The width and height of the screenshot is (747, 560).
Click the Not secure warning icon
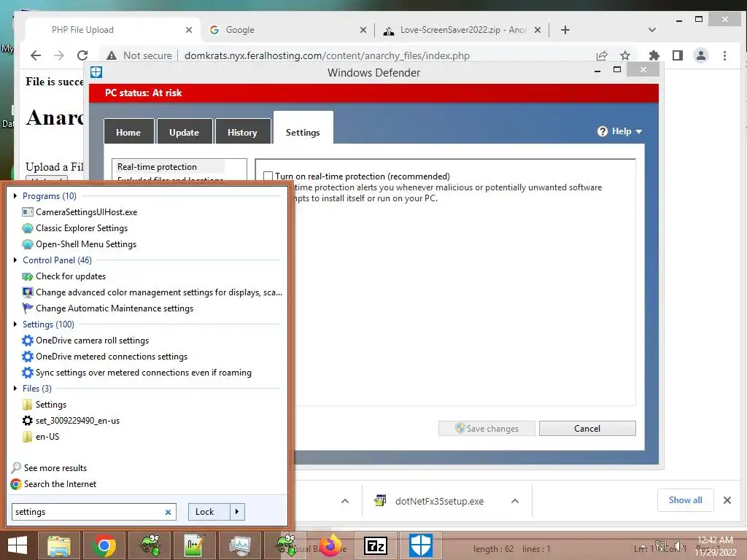coord(112,55)
